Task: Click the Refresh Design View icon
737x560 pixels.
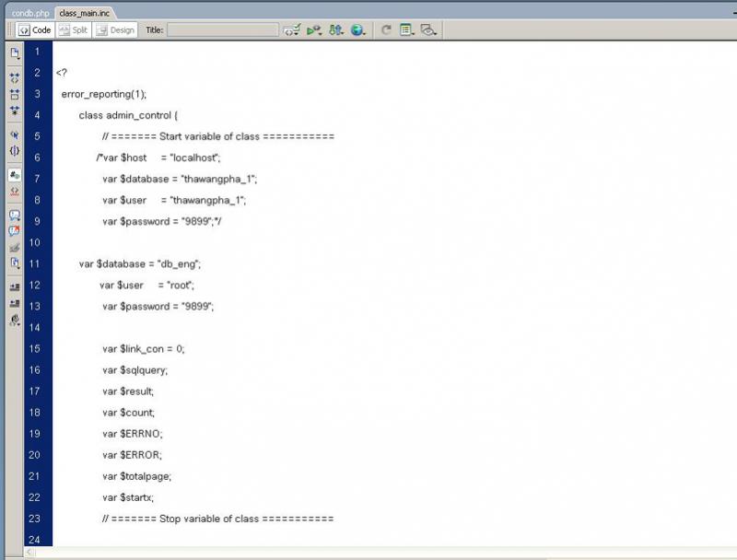Action: (x=386, y=30)
